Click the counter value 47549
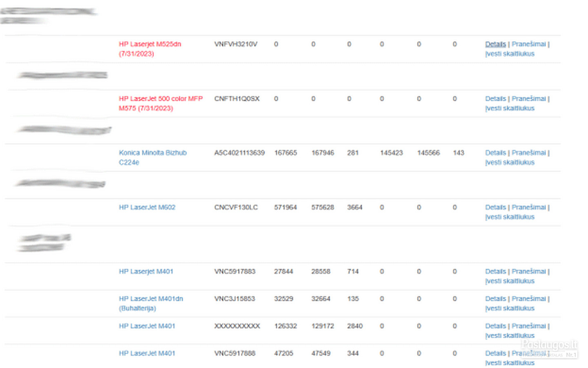 [321, 353]
